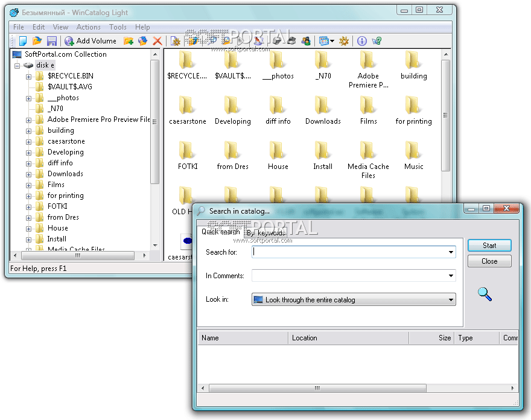
Task: Click the Start search button
Action: (489, 246)
